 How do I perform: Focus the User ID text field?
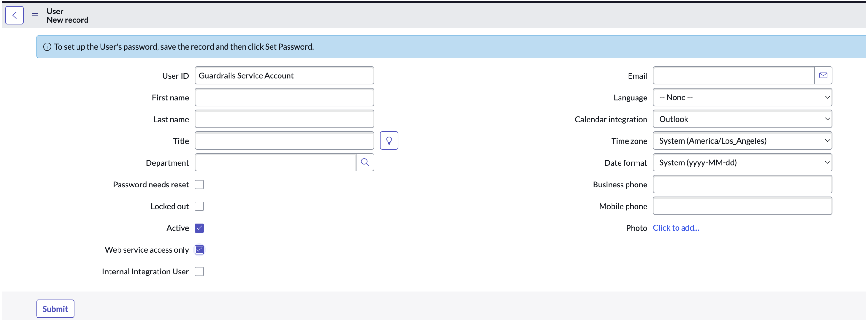tap(284, 75)
